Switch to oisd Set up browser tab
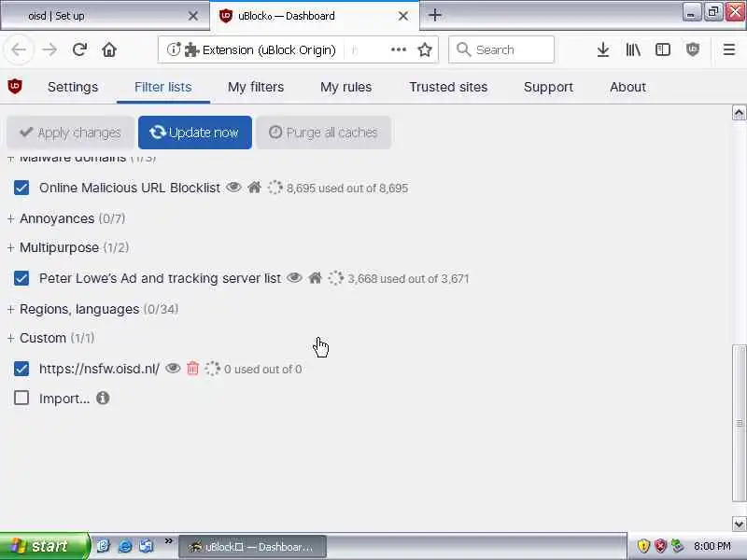Image resolution: width=747 pixels, height=560 pixels. [x=105, y=16]
